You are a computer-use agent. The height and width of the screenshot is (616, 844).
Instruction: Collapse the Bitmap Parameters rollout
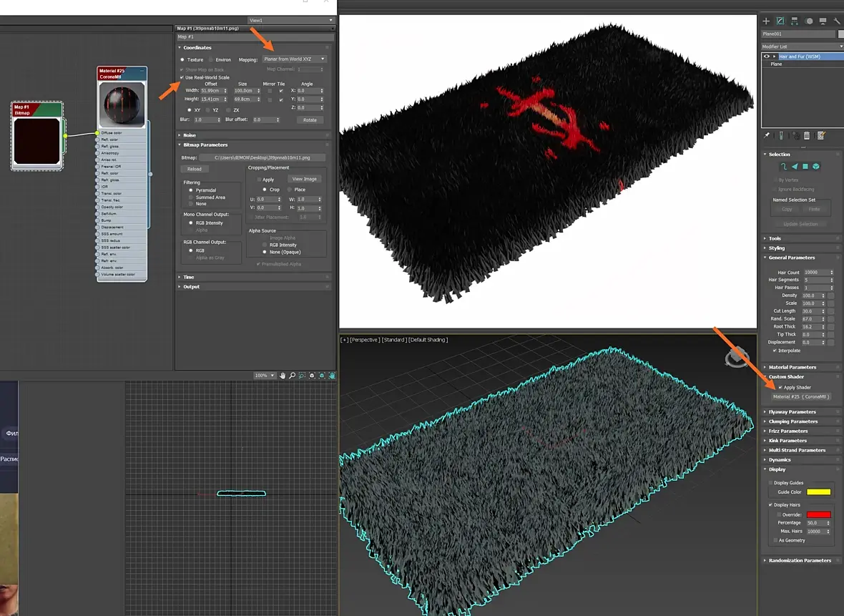click(253, 145)
